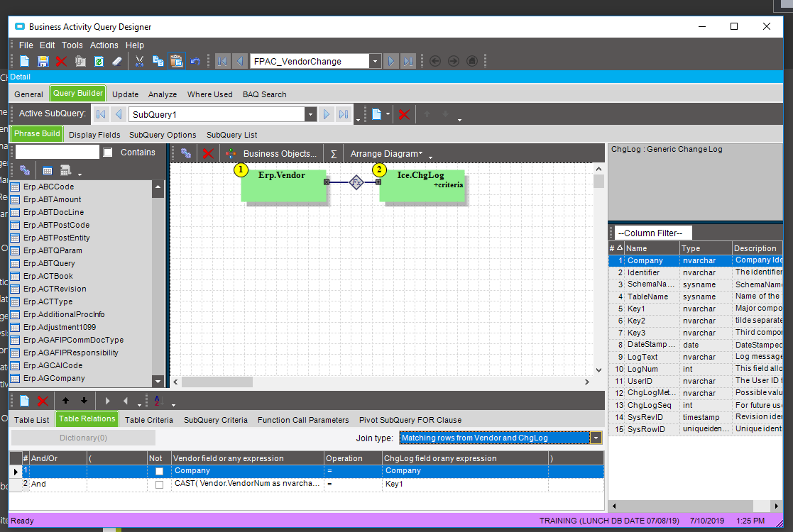Go to next BAQ record beside FPAC_VendorChange

(390, 61)
